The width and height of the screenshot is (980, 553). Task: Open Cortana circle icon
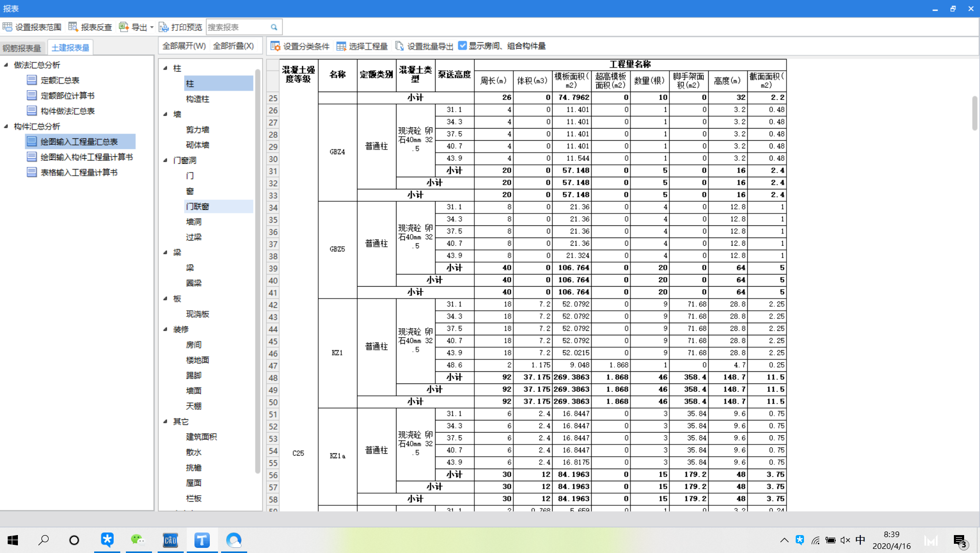pos(74,540)
